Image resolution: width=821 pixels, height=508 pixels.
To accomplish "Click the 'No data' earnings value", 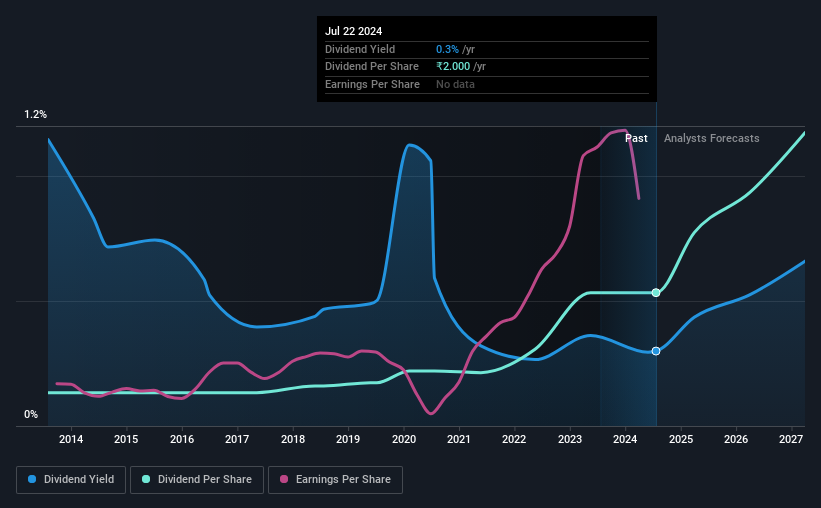I will (x=455, y=84).
